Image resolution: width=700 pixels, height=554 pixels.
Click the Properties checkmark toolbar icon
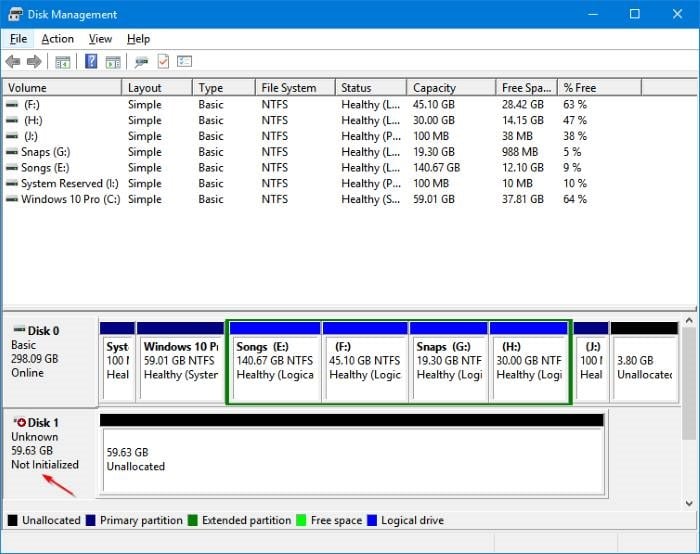click(163, 61)
